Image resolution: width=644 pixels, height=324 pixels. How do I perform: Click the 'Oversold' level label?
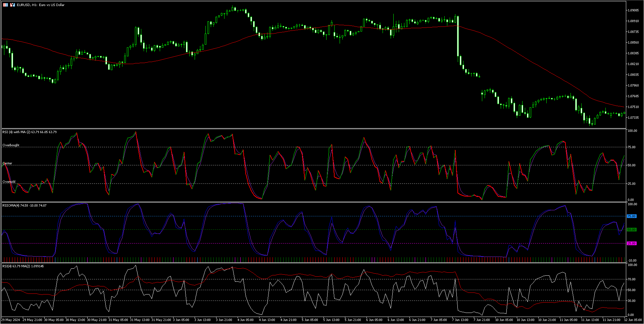9,182
